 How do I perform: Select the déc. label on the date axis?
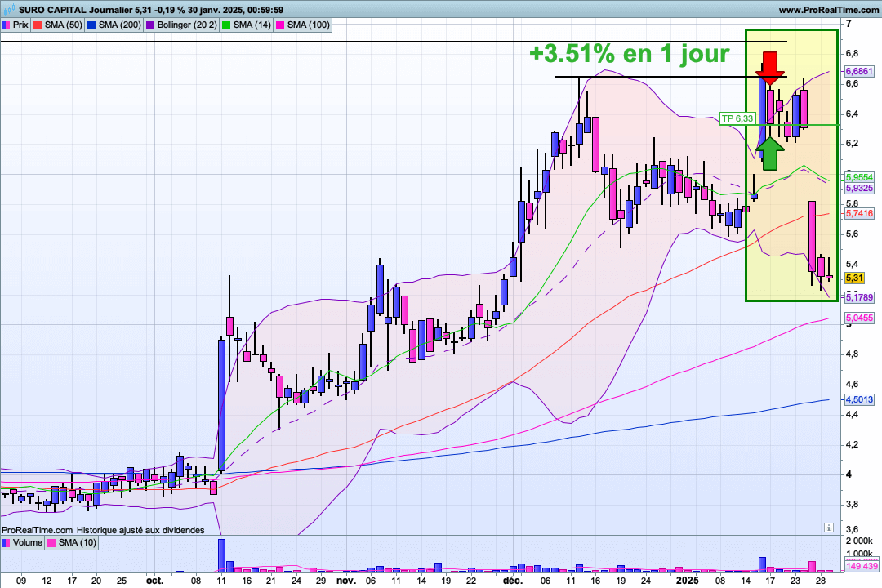coord(512,581)
